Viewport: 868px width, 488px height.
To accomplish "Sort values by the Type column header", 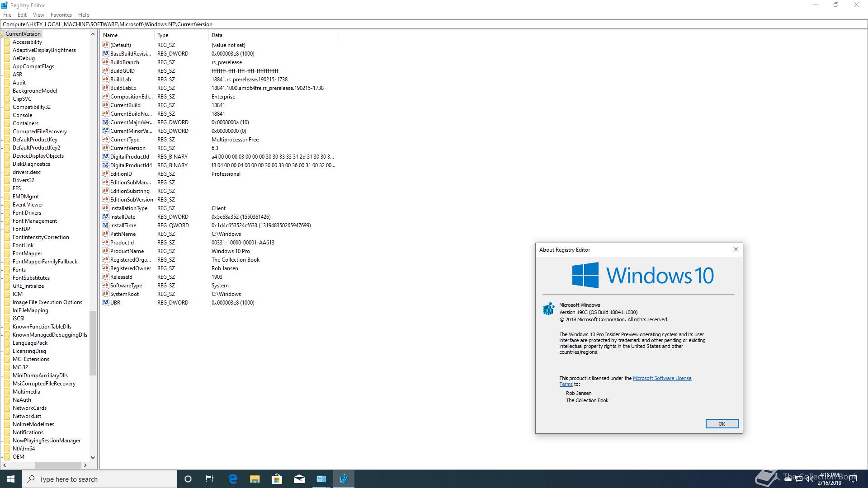I will tap(181, 35).
